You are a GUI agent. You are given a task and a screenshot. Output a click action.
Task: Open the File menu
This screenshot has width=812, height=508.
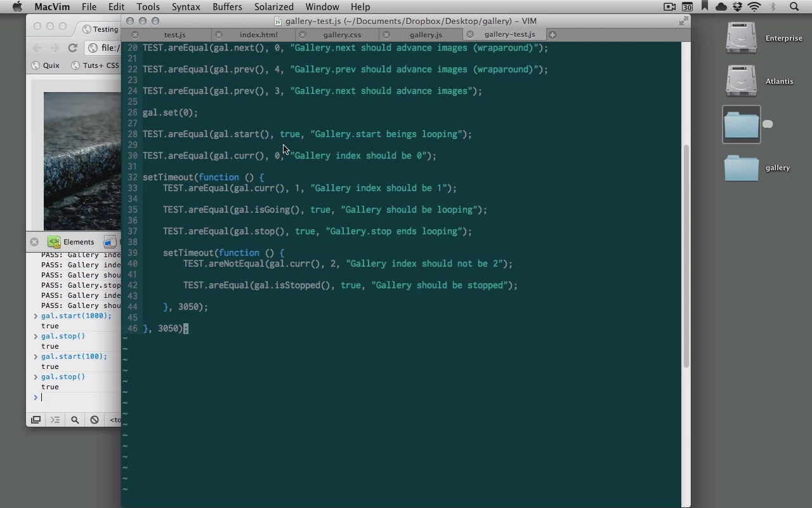pyautogui.click(x=89, y=7)
